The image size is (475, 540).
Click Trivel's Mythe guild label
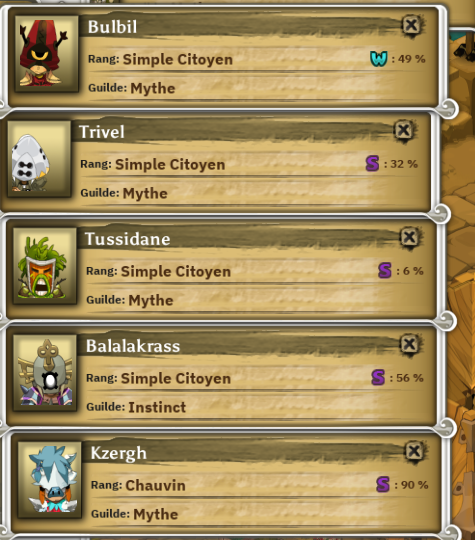tap(145, 194)
